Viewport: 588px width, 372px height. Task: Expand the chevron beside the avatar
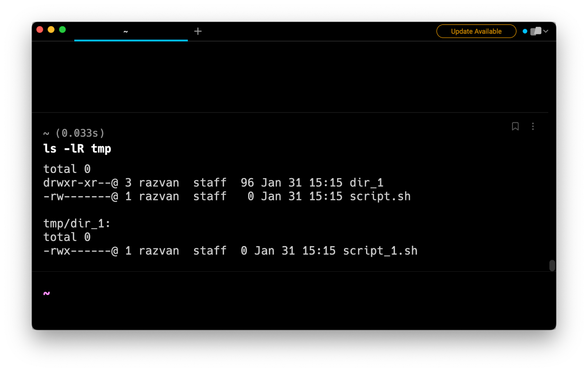(x=546, y=31)
